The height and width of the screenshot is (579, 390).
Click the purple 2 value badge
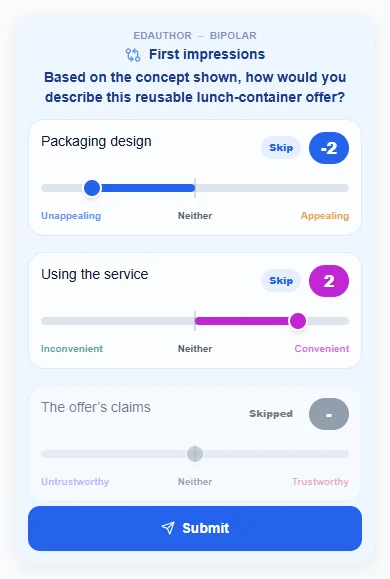329,281
